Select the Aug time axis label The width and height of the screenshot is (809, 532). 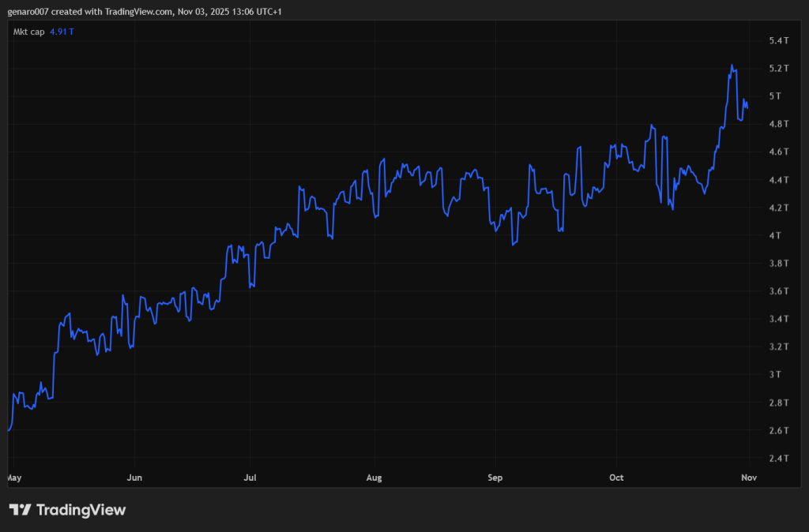point(374,478)
